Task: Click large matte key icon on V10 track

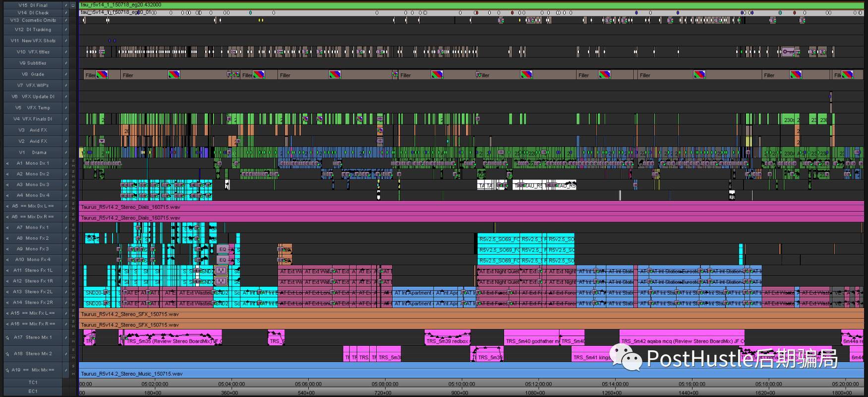Action: click(x=788, y=52)
